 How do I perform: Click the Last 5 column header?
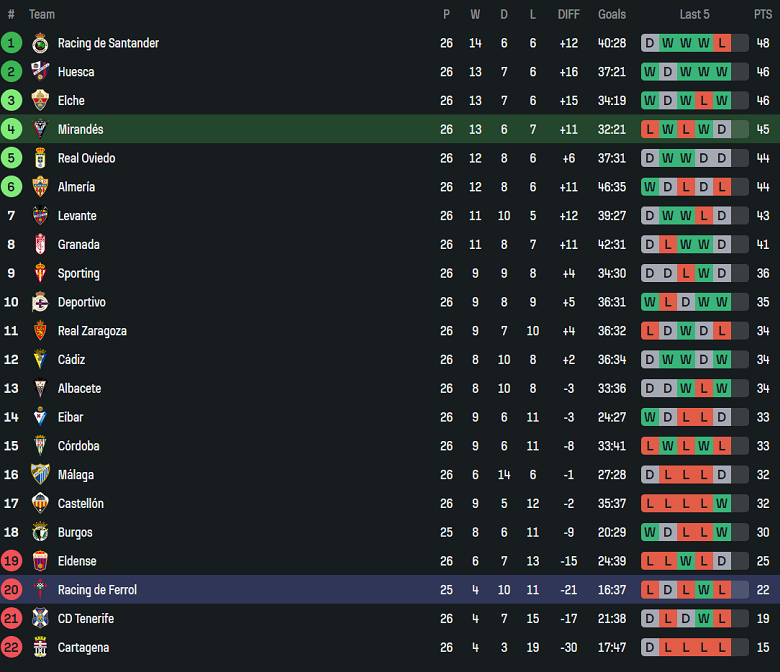click(x=694, y=14)
